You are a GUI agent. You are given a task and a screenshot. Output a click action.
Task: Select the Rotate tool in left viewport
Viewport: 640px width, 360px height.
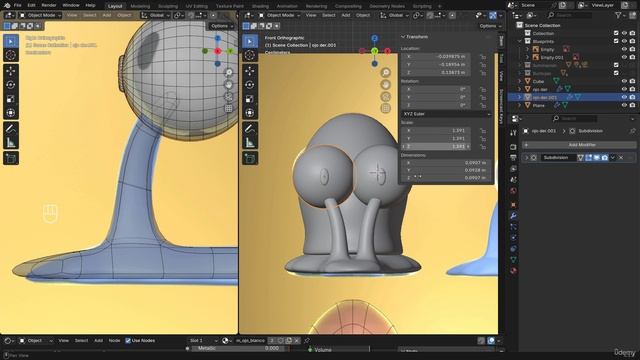(x=11, y=85)
